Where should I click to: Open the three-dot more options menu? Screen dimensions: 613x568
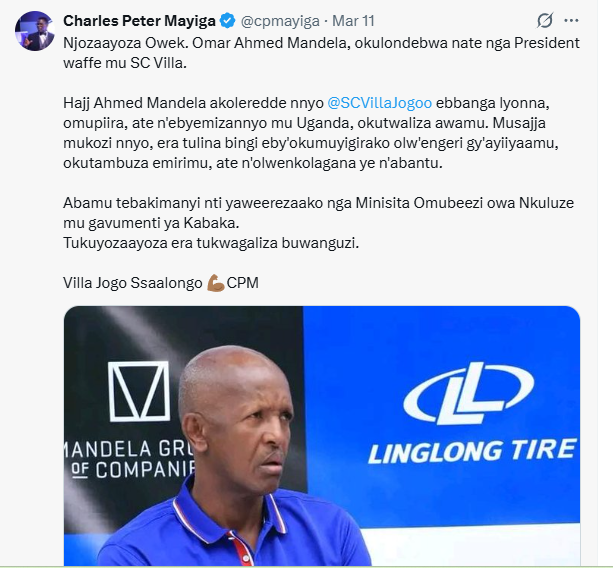[571, 20]
